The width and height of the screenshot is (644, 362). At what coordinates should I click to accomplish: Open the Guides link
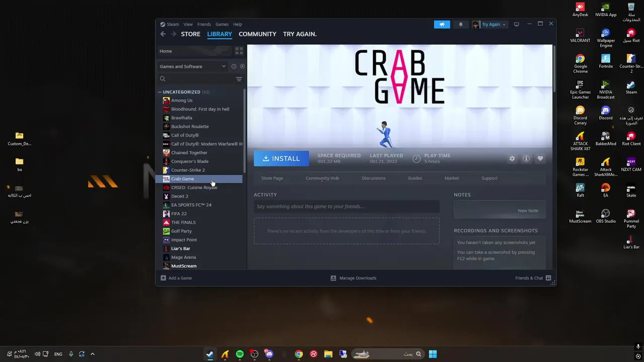(415, 178)
